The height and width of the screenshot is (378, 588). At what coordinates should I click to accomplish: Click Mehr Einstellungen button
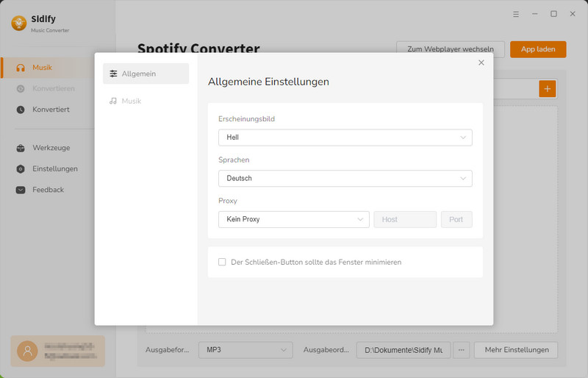tap(516, 350)
